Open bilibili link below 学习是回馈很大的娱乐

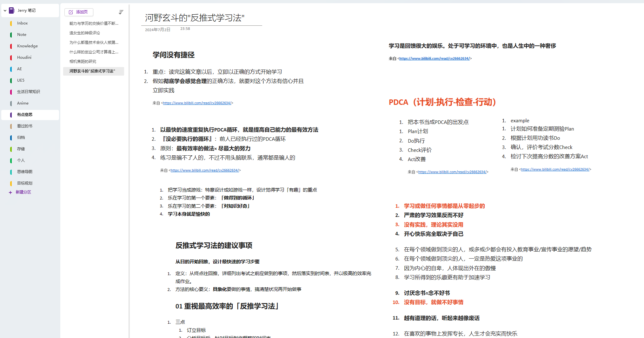(434, 59)
